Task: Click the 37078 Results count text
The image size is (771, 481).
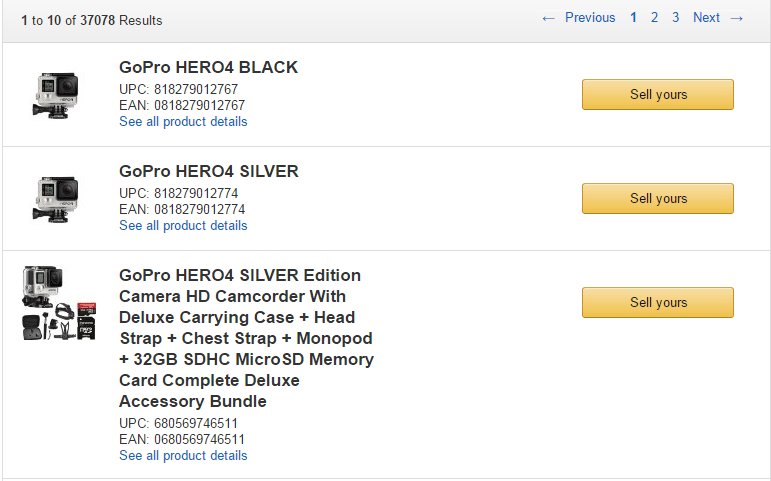Action: [x=121, y=21]
